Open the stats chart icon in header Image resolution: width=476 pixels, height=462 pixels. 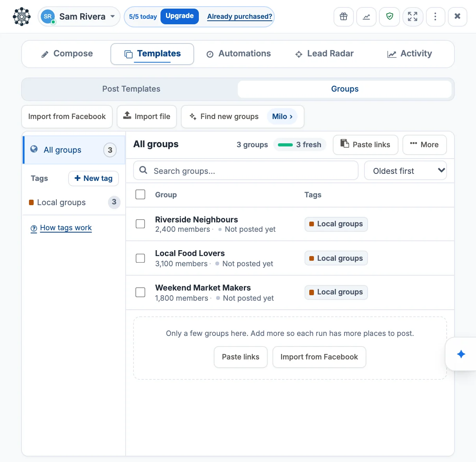[x=366, y=16]
